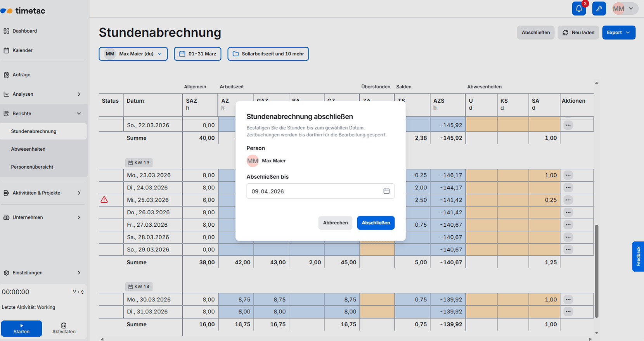Click the Datum column header
This screenshot has width=644, height=341.
[x=153, y=104]
